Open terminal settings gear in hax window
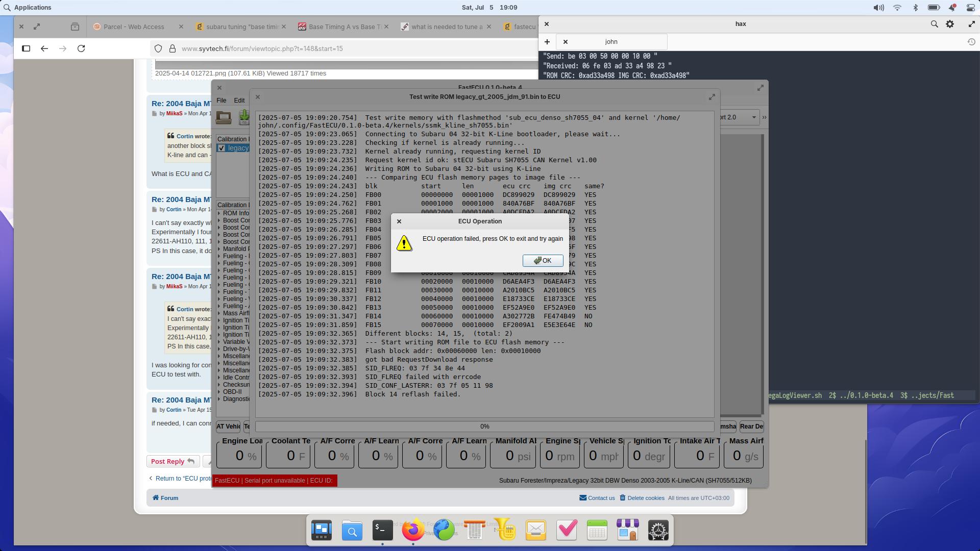Image resolution: width=980 pixels, height=551 pixels. (950, 24)
